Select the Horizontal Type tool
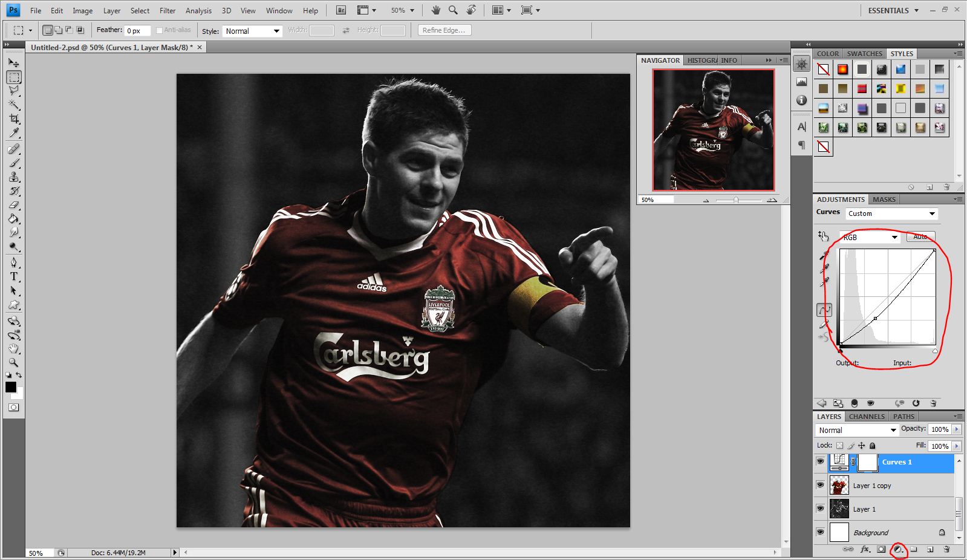This screenshot has height=560, width=967. (13, 276)
